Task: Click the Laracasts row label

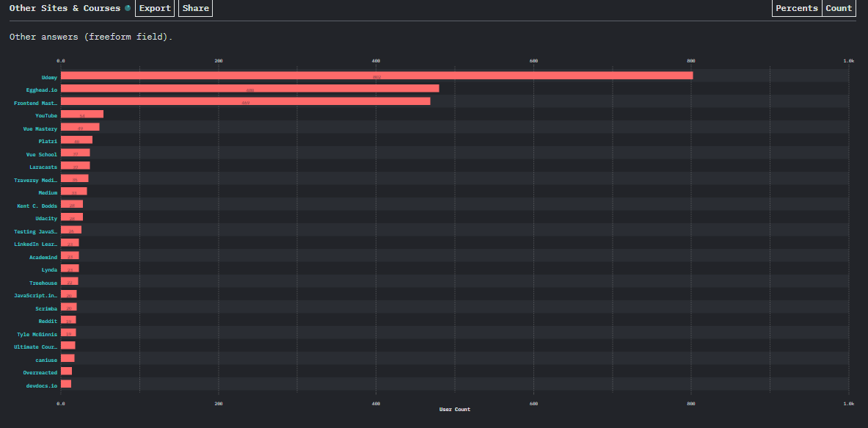Action: [44, 167]
